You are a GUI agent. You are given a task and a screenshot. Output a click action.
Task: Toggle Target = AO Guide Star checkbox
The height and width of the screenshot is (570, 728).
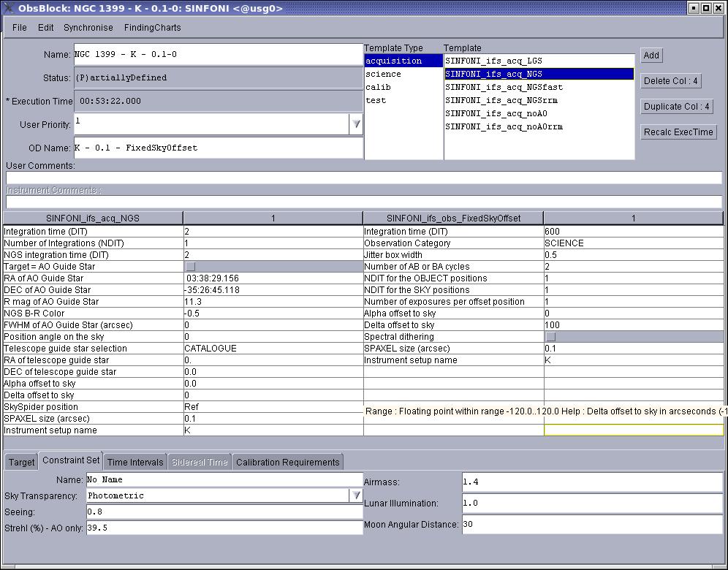[x=190, y=267]
